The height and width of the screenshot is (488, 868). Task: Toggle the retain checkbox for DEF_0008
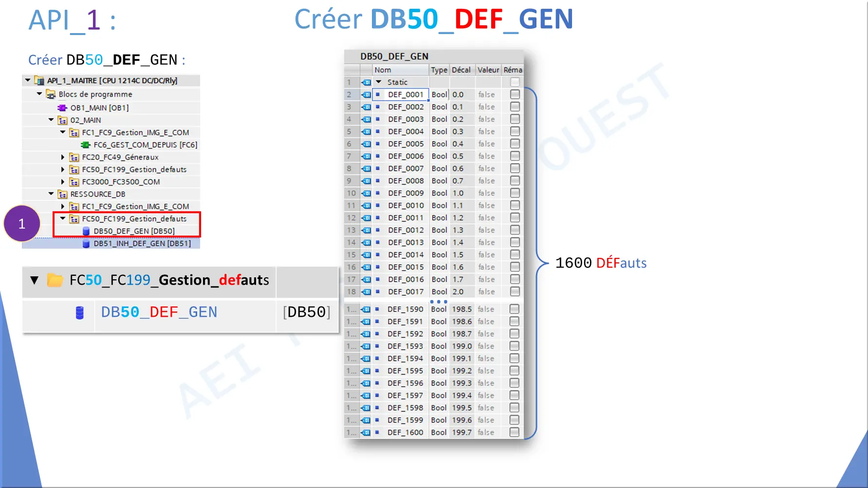[x=515, y=181]
